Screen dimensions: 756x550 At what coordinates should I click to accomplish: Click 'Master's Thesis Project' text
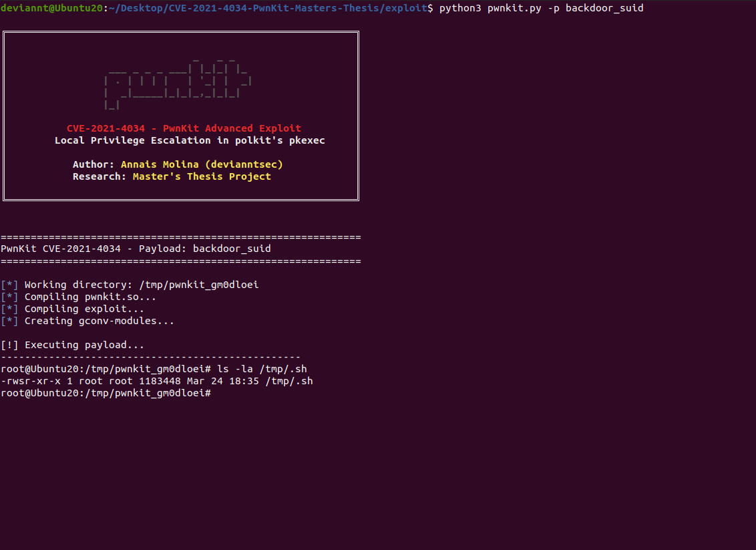click(x=202, y=176)
